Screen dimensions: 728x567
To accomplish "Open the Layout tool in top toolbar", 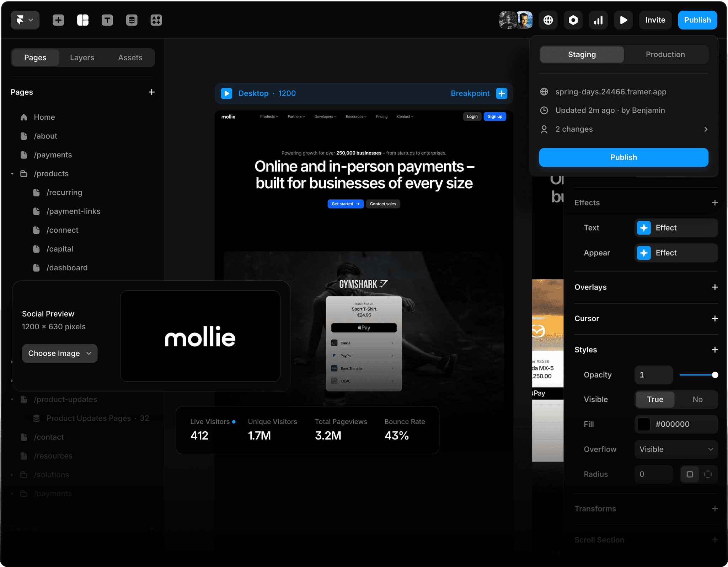I will tap(83, 20).
